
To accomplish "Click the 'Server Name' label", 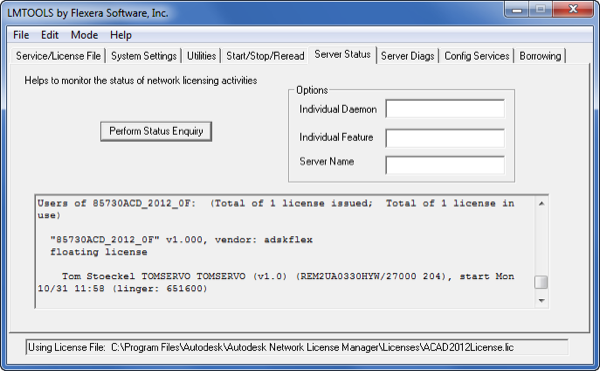I will [x=326, y=161].
